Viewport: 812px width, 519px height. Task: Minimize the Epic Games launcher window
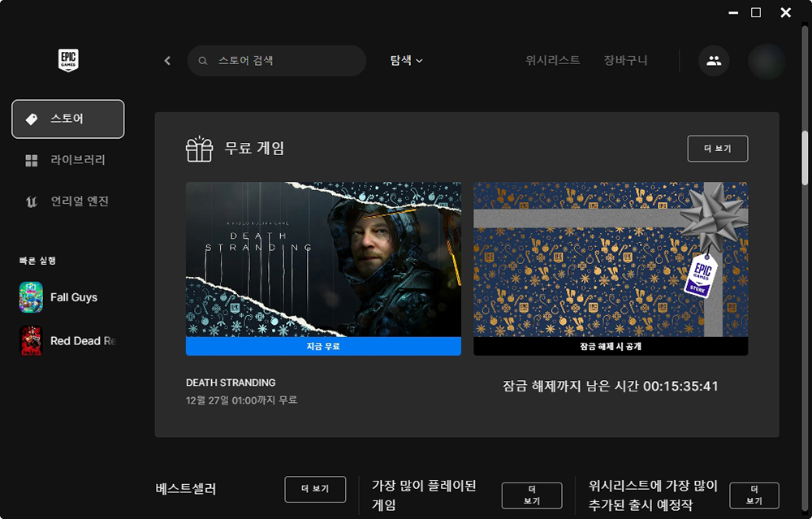733,12
